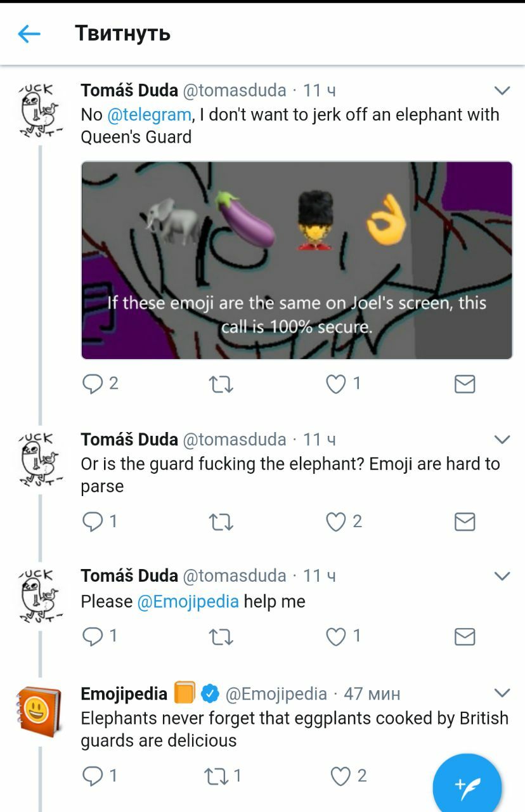The image size is (525, 812).
Task: Reply to the Queen's Guard elephant tweet
Action: (x=93, y=384)
